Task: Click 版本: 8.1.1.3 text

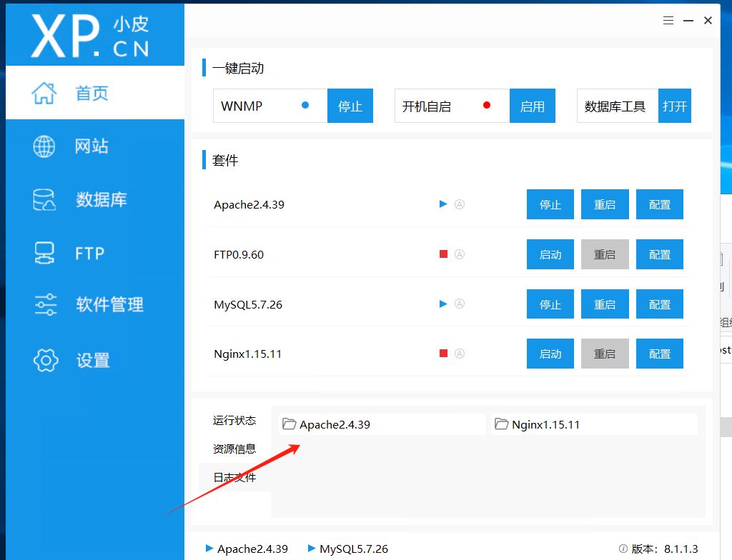Action: click(665, 549)
